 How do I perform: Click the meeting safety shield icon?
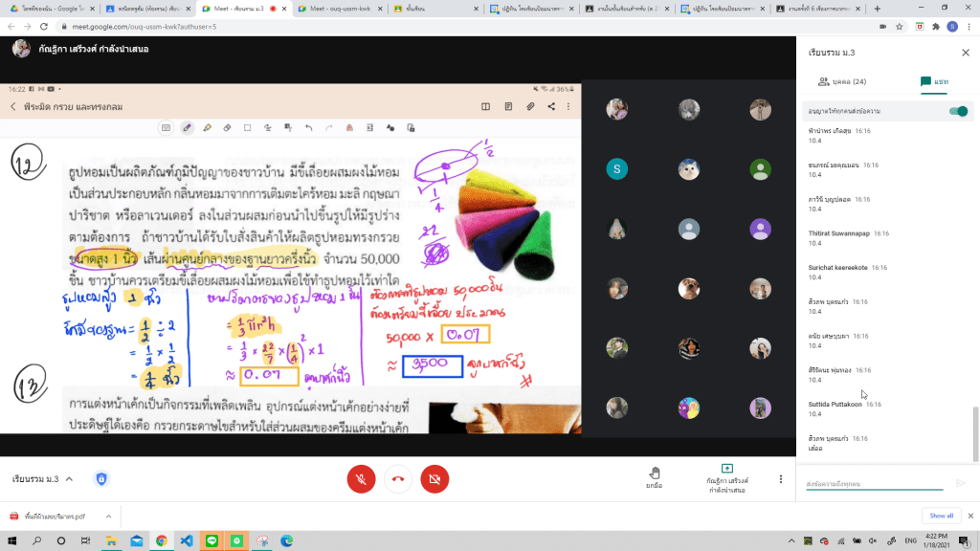[x=101, y=478]
